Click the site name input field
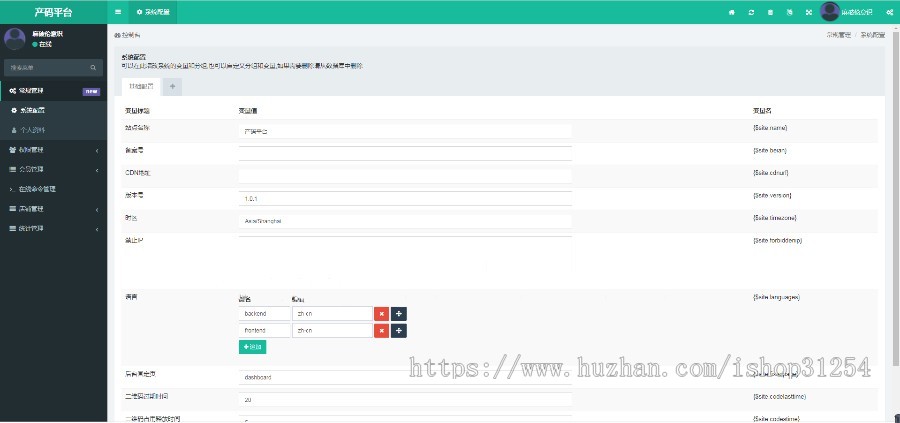Viewport: 900px width, 423px height. [405, 131]
